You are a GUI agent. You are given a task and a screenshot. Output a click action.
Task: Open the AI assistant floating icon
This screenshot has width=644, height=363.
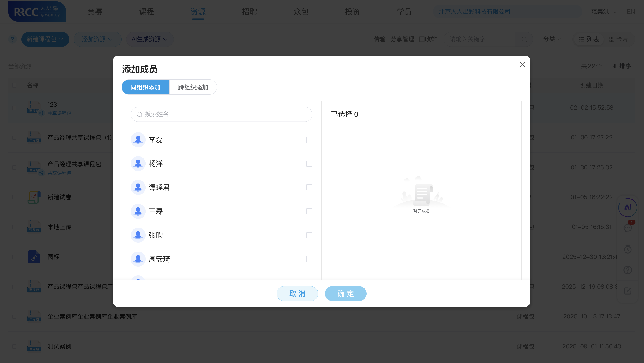coord(628,207)
